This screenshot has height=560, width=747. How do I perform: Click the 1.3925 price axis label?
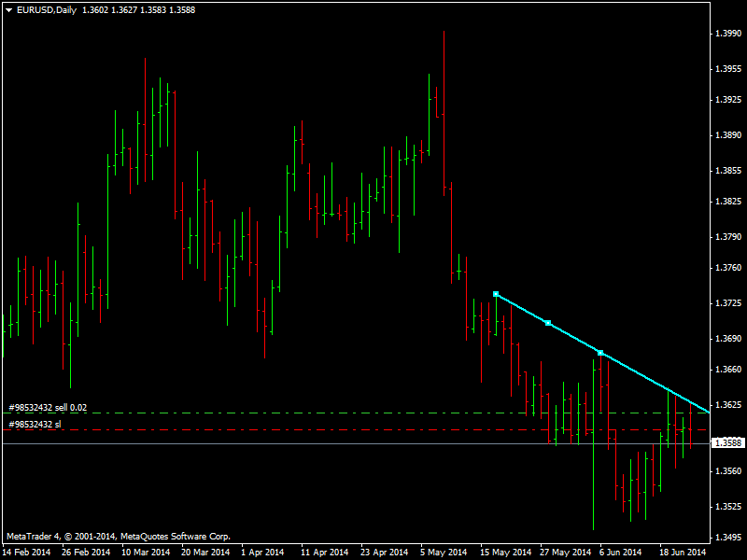(728, 100)
